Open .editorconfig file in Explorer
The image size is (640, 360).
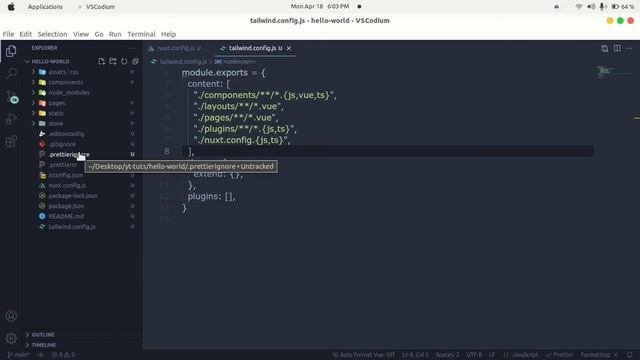[x=66, y=134]
